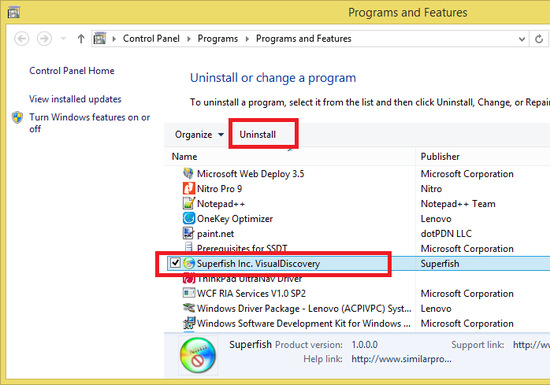Viewport: 550px width, 385px height.
Task: Select Windows Driver Package Lenovo entry
Action: coord(304,309)
